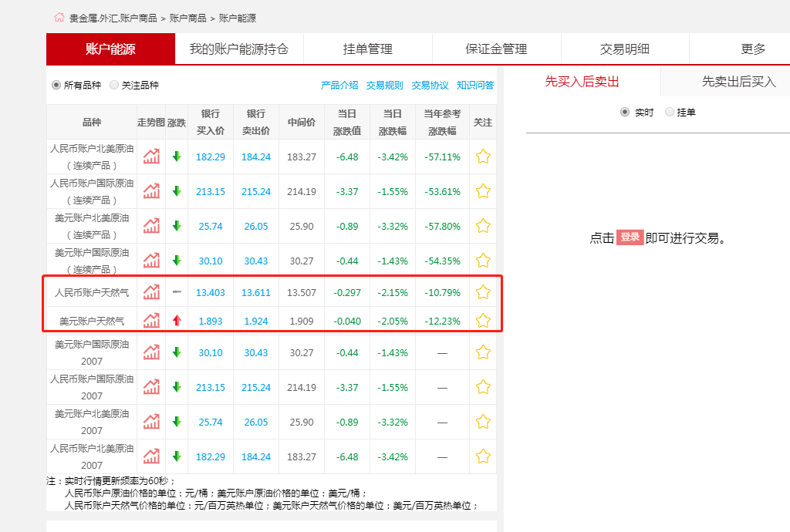This screenshot has height=532, width=790.
Task: Star 人民币账户天然气 to add to watchlist
Action: (x=483, y=292)
